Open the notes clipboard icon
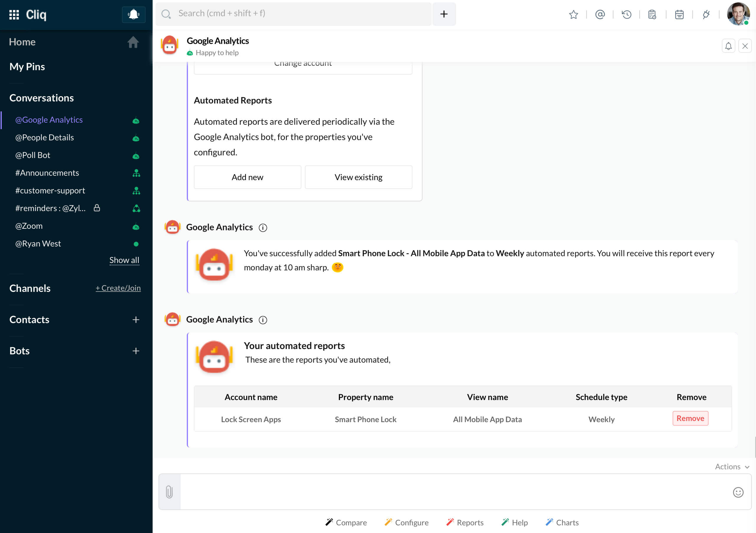The height and width of the screenshot is (533, 756). click(652, 14)
